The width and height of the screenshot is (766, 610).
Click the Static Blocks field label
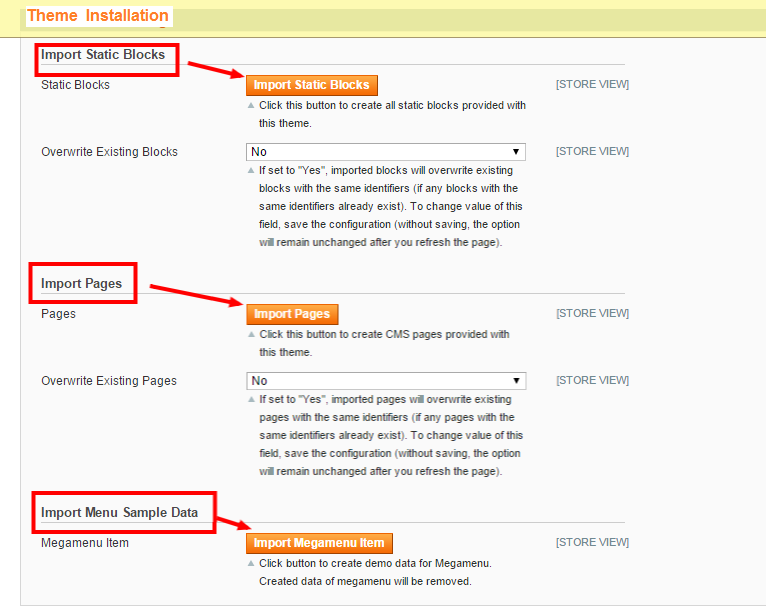tap(75, 85)
